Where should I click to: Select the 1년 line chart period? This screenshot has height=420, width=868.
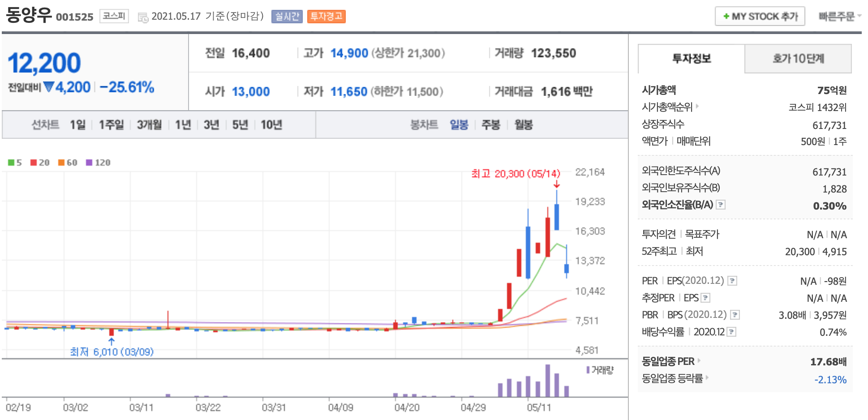click(183, 124)
